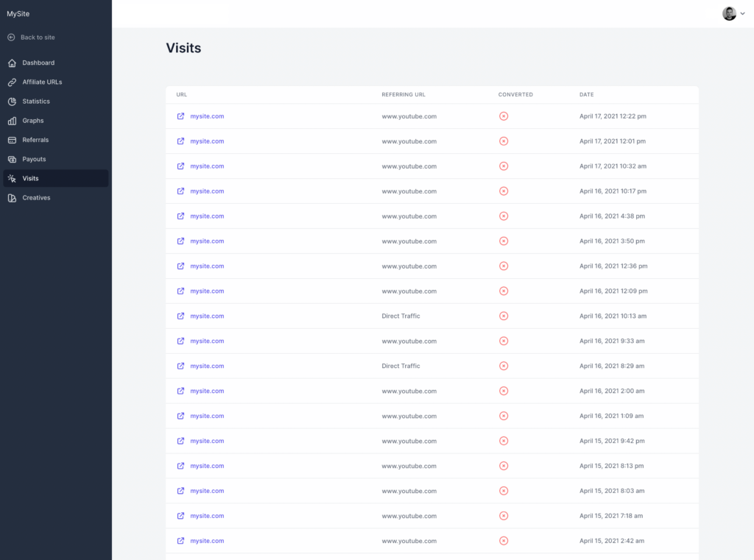Click the not-converted X icon for April 16, 2021 9:33 am

click(504, 341)
